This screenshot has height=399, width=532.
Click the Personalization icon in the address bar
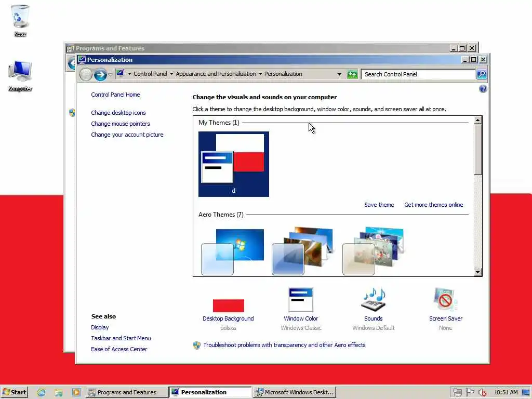(x=120, y=73)
